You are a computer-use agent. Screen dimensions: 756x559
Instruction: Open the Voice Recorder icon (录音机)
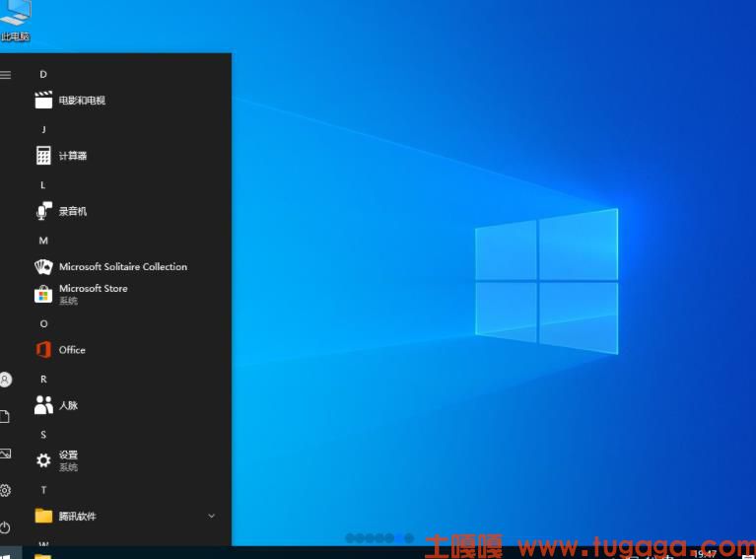(44, 211)
